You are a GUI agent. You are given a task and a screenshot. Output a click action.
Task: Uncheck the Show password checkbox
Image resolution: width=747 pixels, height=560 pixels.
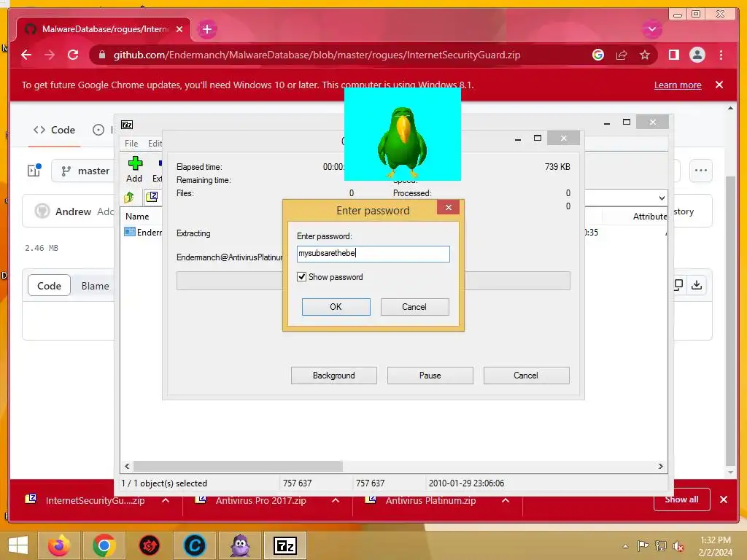pos(301,276)
